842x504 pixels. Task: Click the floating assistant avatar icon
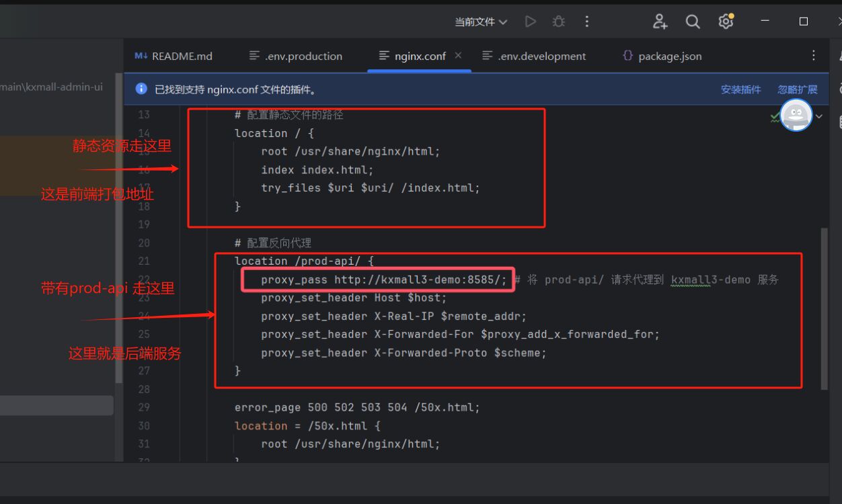pyautogui.click(x=796, y=116)
